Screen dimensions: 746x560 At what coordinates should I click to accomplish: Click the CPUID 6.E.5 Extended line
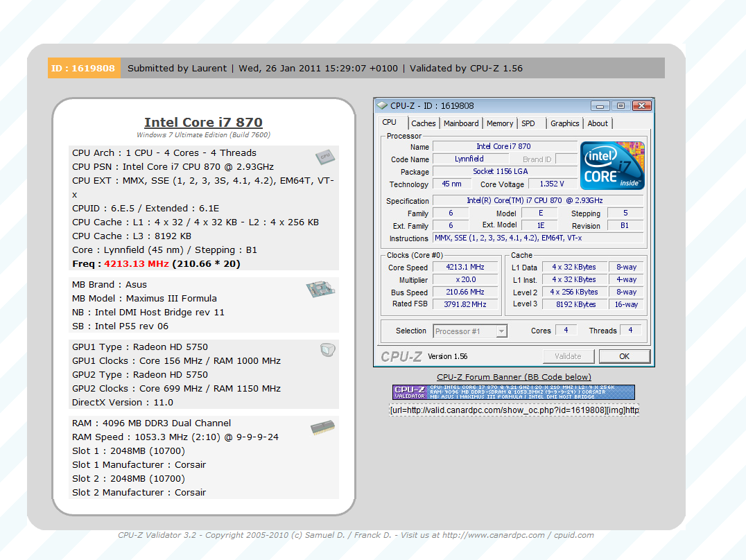coord(146,209)
